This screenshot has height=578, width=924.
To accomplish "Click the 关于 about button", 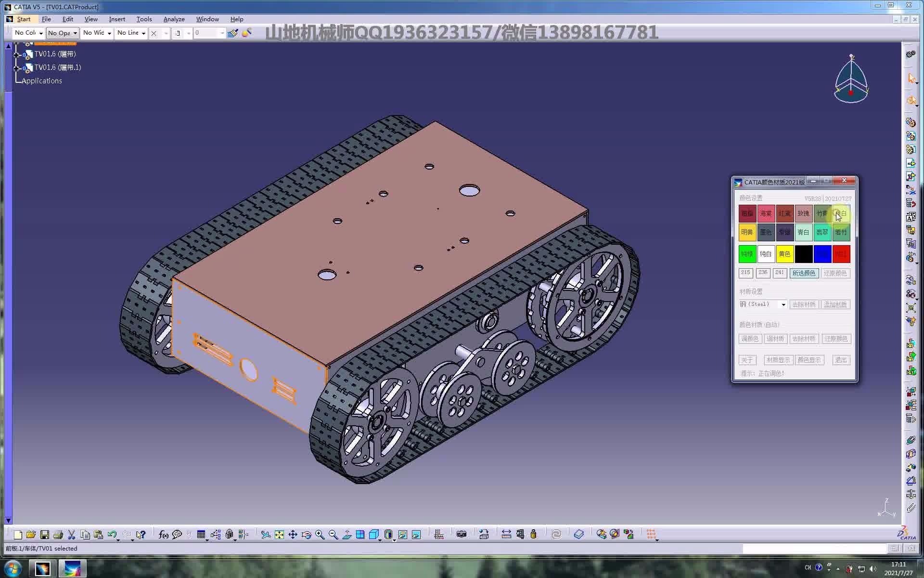I will 747,360.
